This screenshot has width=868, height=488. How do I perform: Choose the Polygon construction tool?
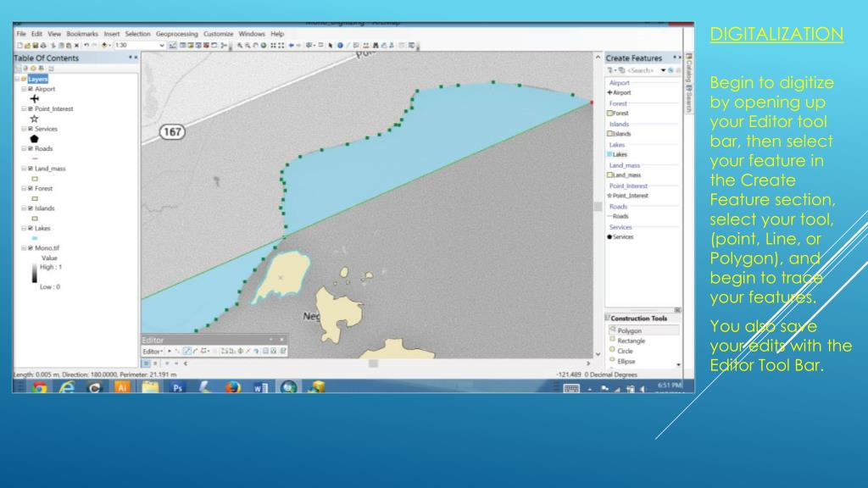[x=644, y=330]
